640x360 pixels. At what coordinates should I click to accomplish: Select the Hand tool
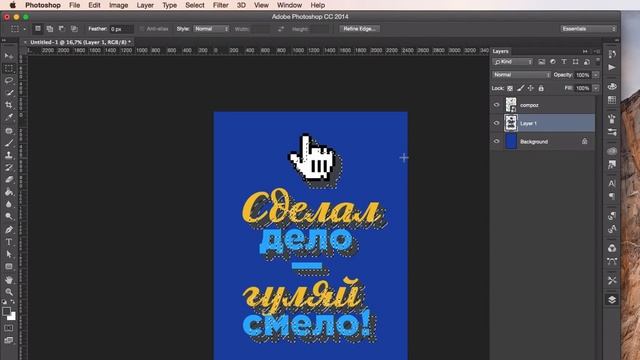[x=9, y=280]
